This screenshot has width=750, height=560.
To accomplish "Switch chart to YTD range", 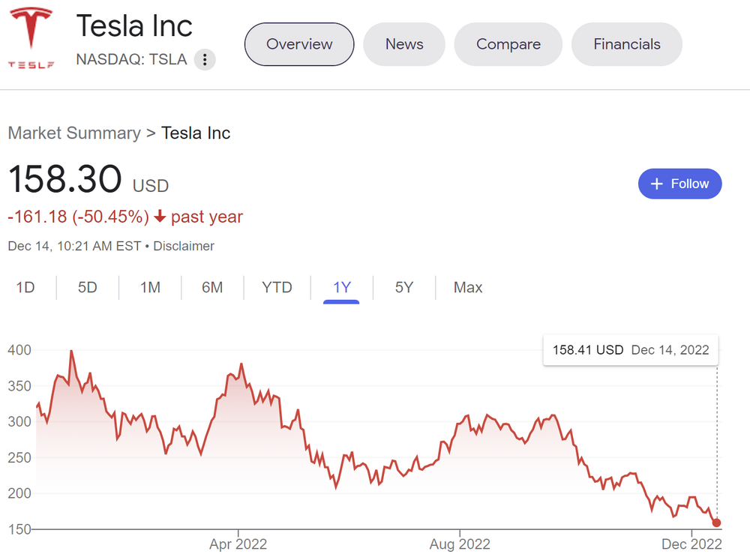I will coord(277,287).
